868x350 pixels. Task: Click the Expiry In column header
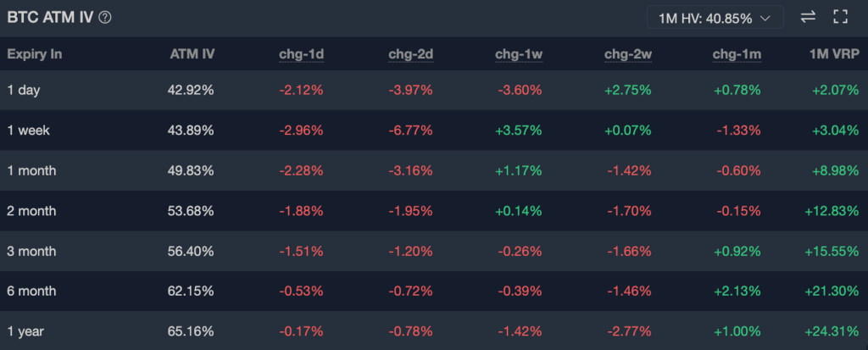tap(35, 55)
